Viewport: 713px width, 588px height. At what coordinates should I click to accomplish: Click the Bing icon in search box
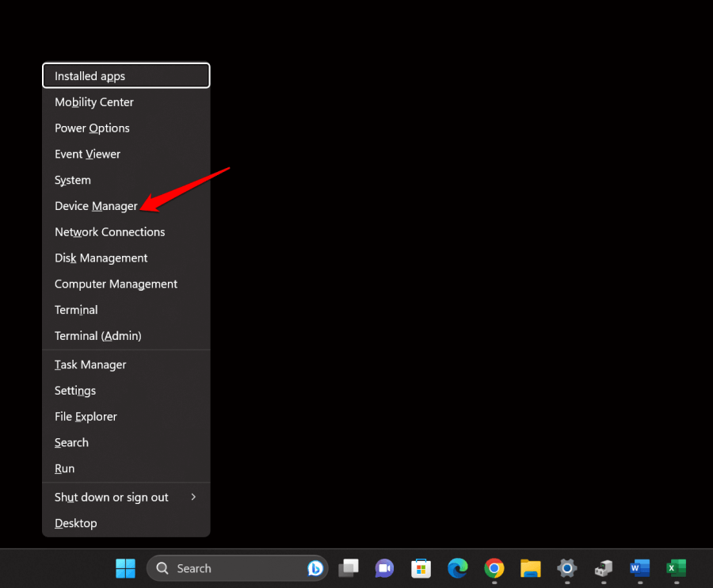[315, 568]
